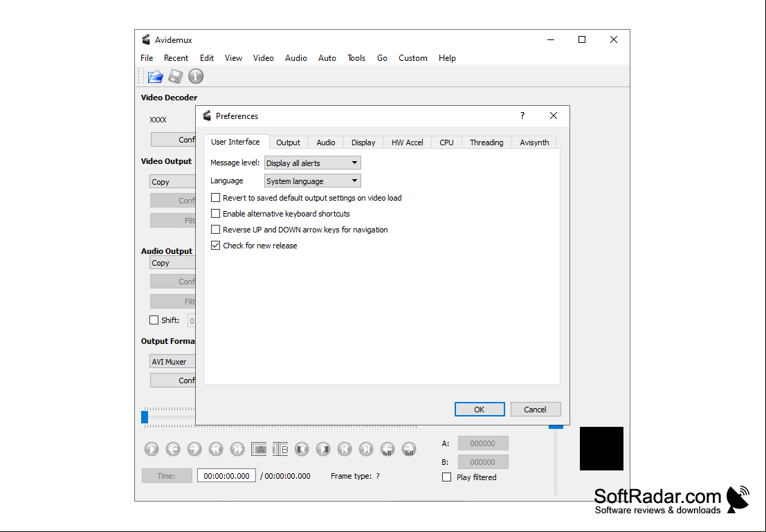The width and height of the screenshot is (766, 532).
Task: Open the Video Output Copy dropdown
Action: [172, 182]
